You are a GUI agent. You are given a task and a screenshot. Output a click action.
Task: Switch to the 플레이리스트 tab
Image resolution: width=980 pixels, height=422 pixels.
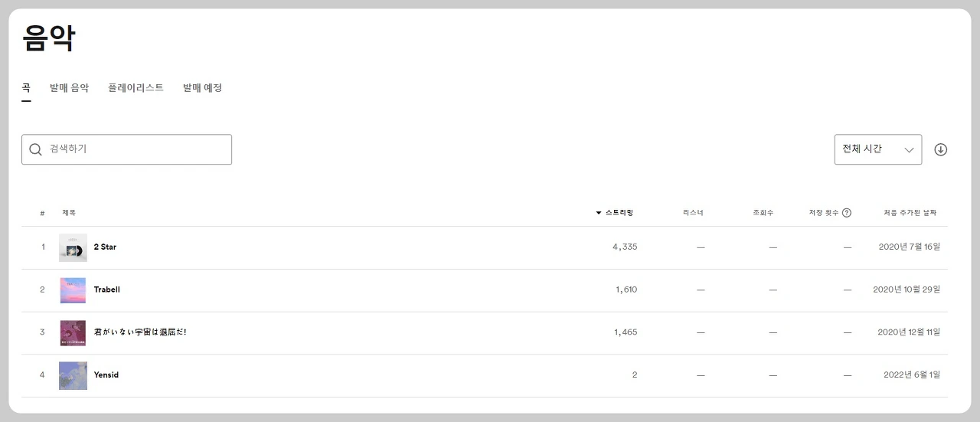pyautogui.click(x=136, y=88)
